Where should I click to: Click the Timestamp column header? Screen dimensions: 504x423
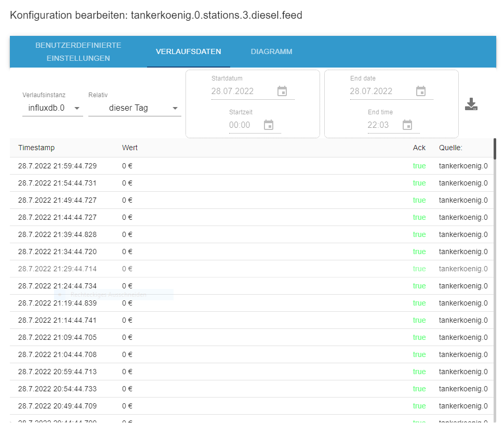[x=36, y=148]
